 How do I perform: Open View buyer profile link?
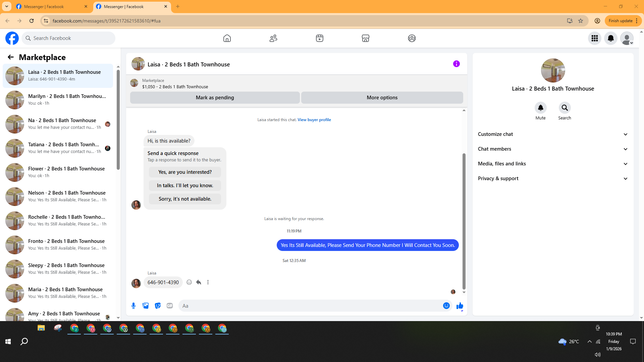click(x=314, y=120)
